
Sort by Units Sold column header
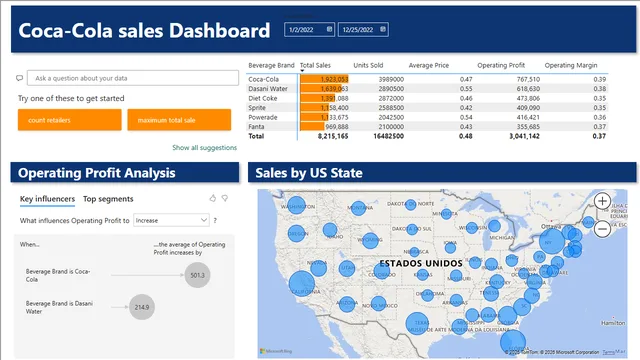(368, 65)
